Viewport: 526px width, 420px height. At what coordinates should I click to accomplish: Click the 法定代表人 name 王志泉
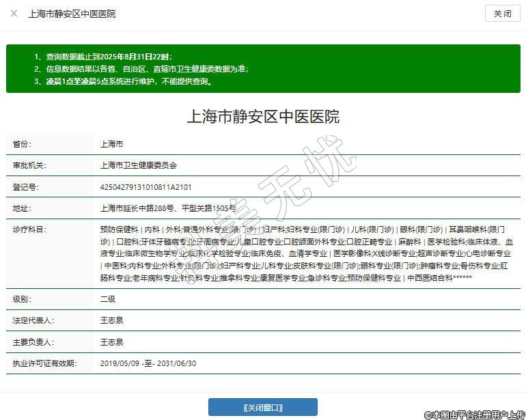pos(111,320)
